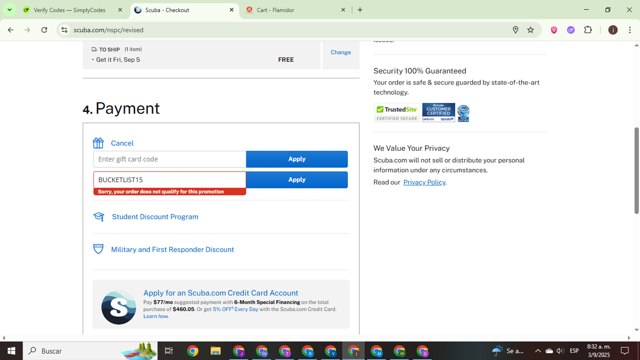This screenshot has height=360, width=640.
Task: Open the Windows notification center
Action: coord(624,351)
